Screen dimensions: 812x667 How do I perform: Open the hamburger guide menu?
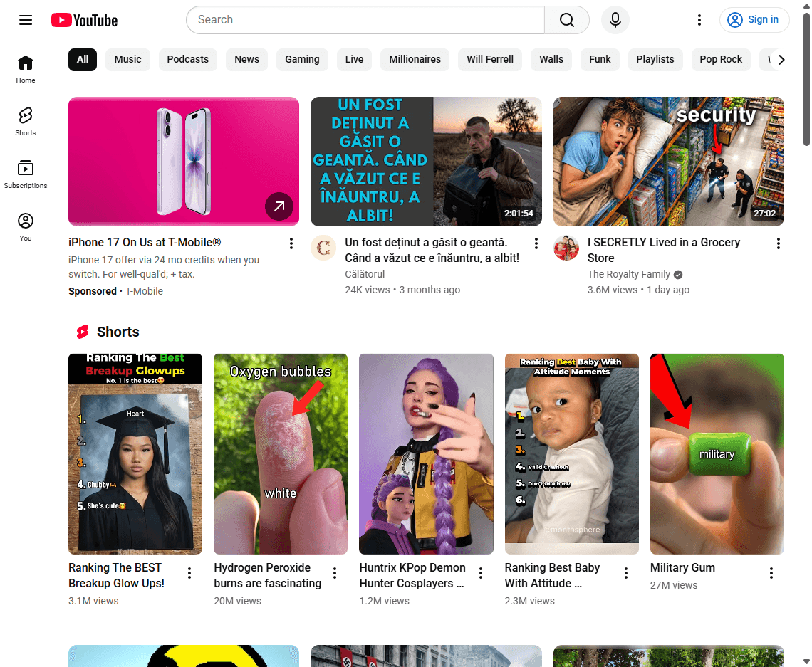coord(26,20)
